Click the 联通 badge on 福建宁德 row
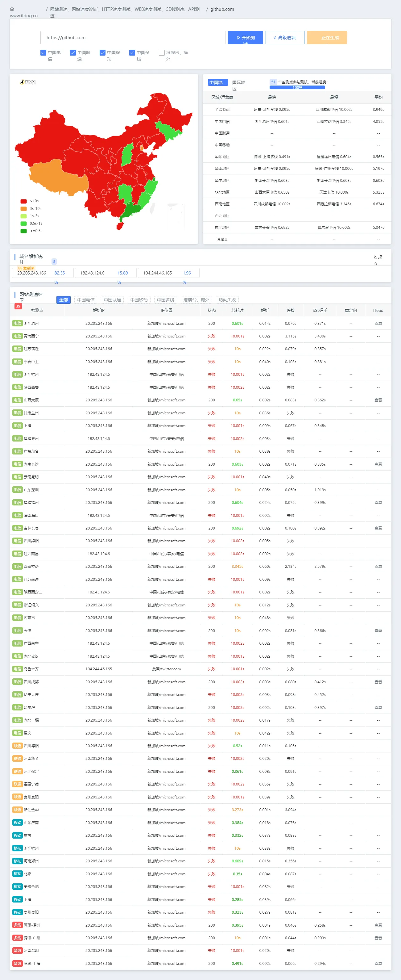Image resolution: width=401 pixels, height=980 pixels. (18, 784)
